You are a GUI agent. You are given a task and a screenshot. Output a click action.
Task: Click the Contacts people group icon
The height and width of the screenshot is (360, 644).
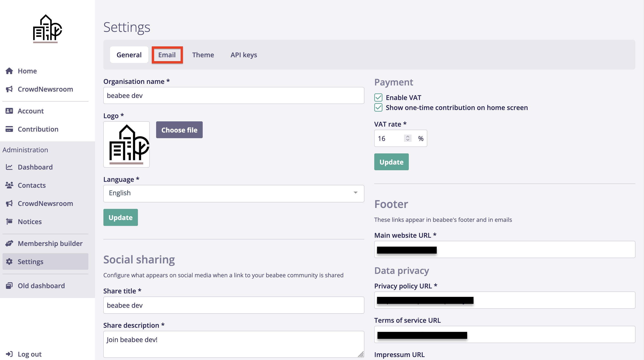(x=9, y=185)
